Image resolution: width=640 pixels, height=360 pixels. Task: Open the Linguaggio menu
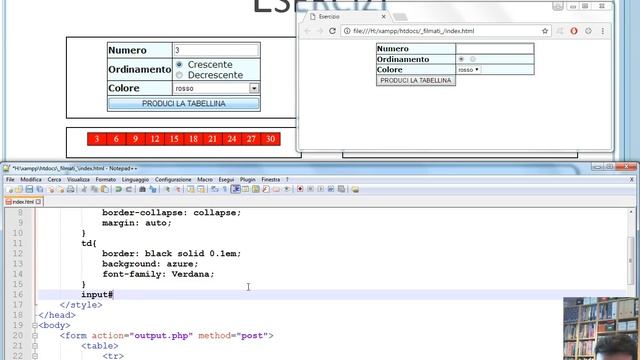tap(135, 180)
